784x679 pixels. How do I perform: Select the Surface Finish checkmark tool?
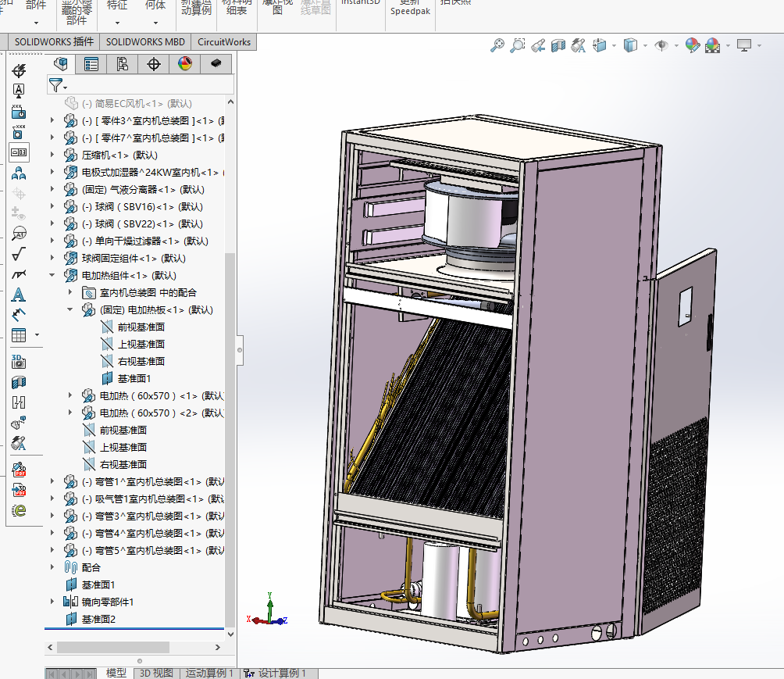[19, 253]
